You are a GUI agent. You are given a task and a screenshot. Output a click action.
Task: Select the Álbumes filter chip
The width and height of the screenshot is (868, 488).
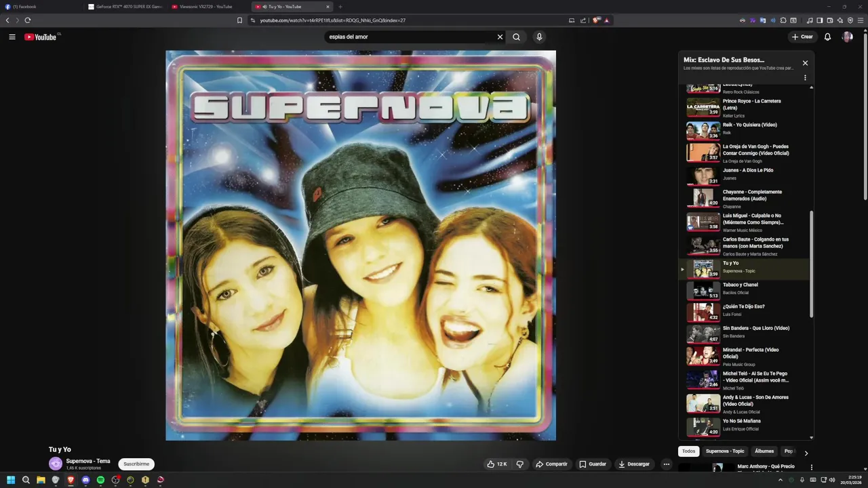point(764,451)
